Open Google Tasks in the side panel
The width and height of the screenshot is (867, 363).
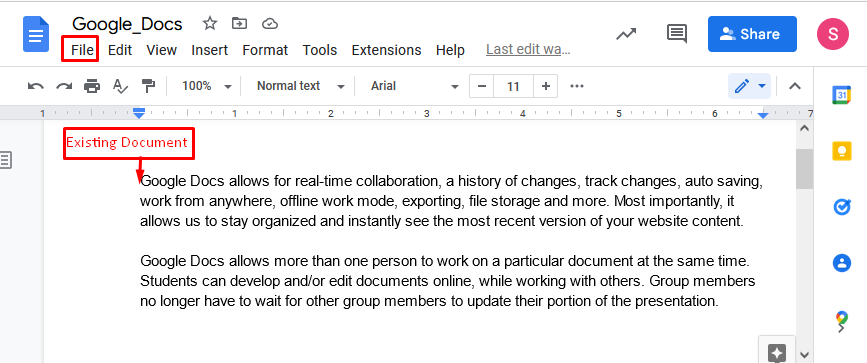(x=842, y=207)
